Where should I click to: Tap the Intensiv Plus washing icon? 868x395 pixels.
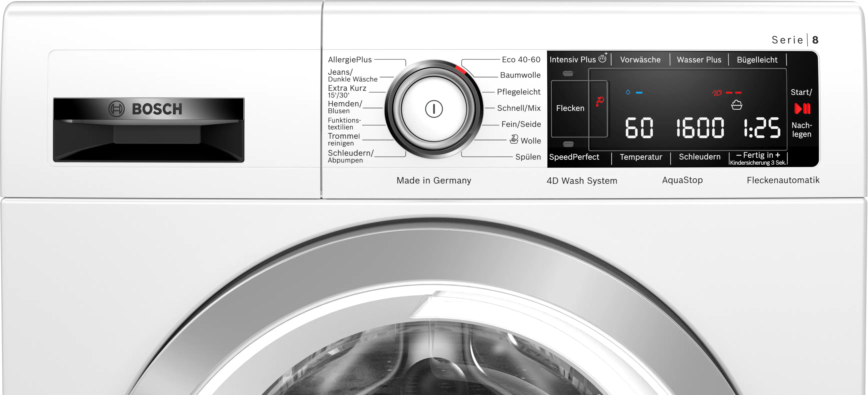[x=603, y=58]
